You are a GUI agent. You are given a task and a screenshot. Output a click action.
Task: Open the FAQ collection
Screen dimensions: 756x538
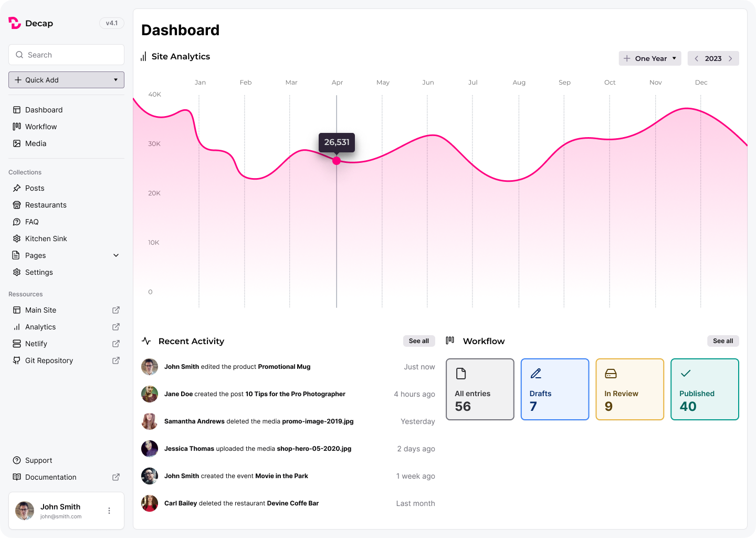coord(66,222)
